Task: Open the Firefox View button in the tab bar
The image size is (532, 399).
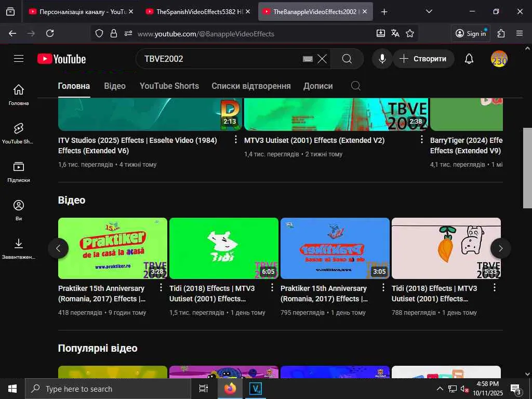Action: tap(10, 12)
